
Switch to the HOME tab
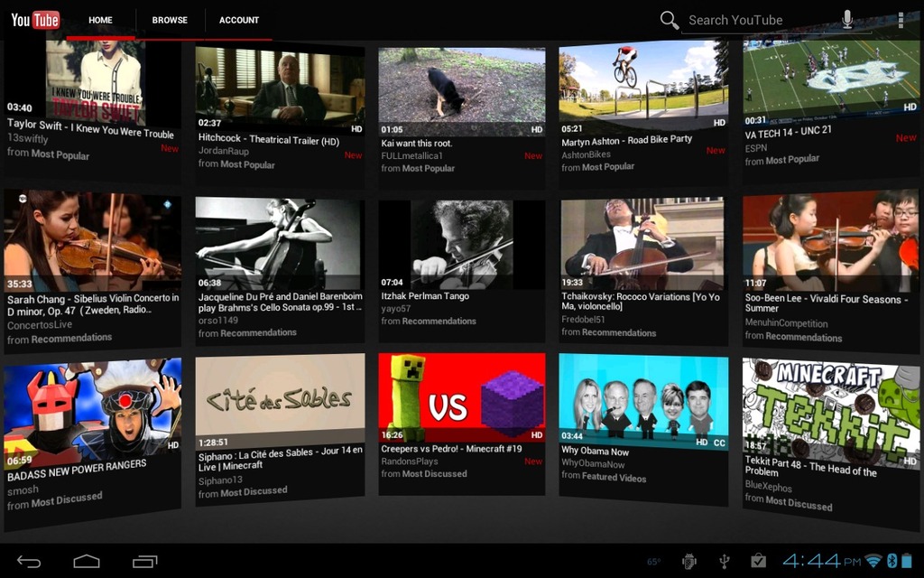point(100,20)
